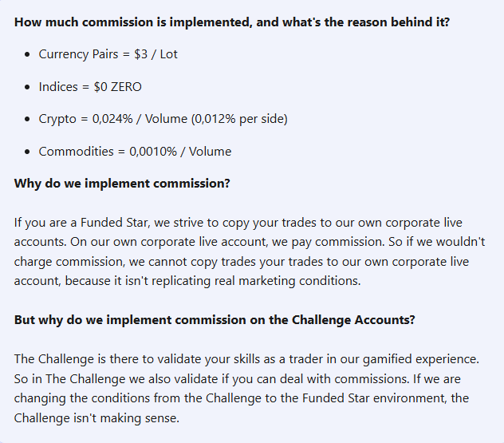Viewport: 504px width, 443px height.
Task: Click the '$3 / Lot' value
Action: [x=156, y=54]
